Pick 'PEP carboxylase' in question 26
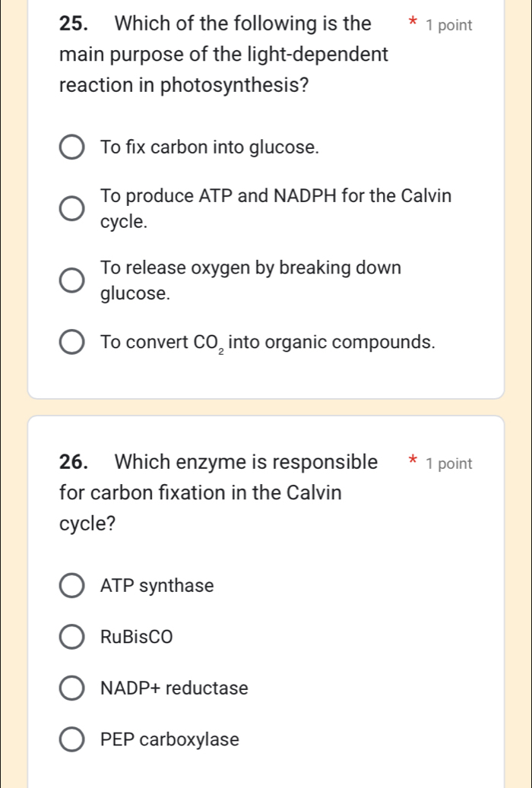 pyautogui.click(x=71, y=739)
